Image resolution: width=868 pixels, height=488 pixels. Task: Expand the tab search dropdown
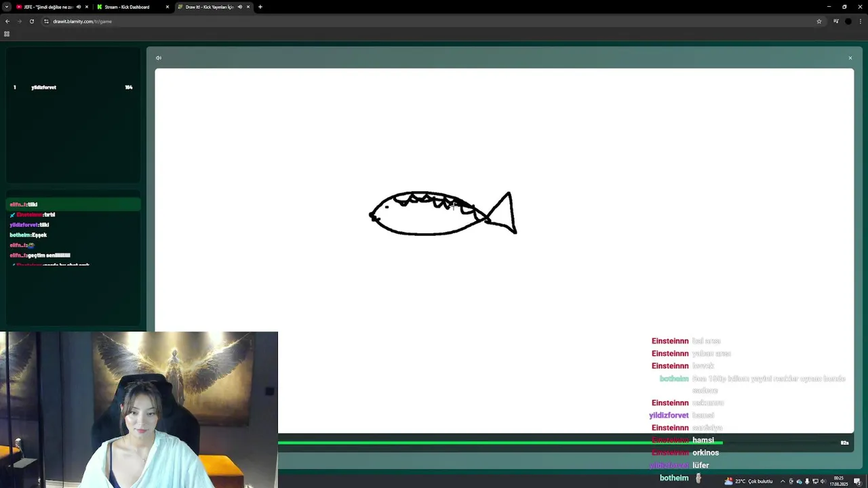(x=6, y=7)
